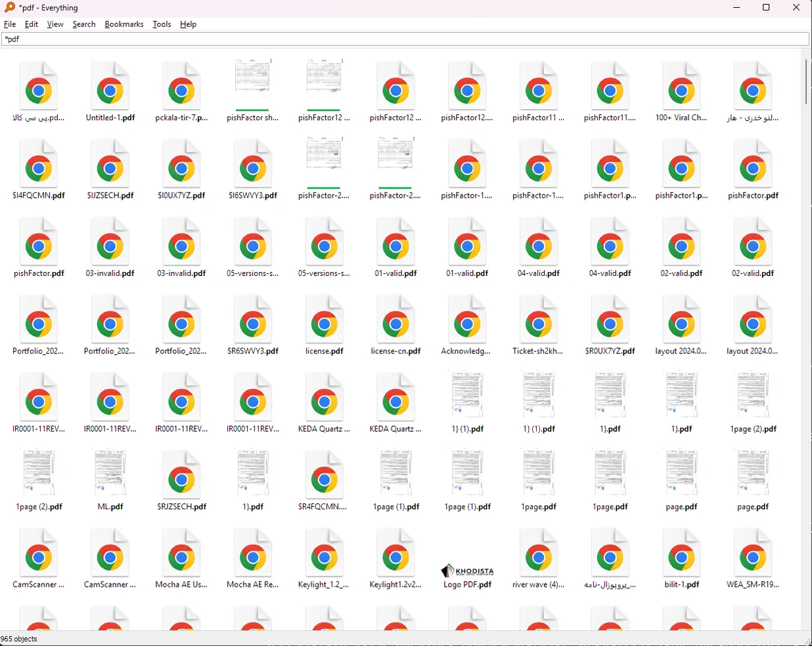
Task: Open the View menu
Action: (55, 24)
